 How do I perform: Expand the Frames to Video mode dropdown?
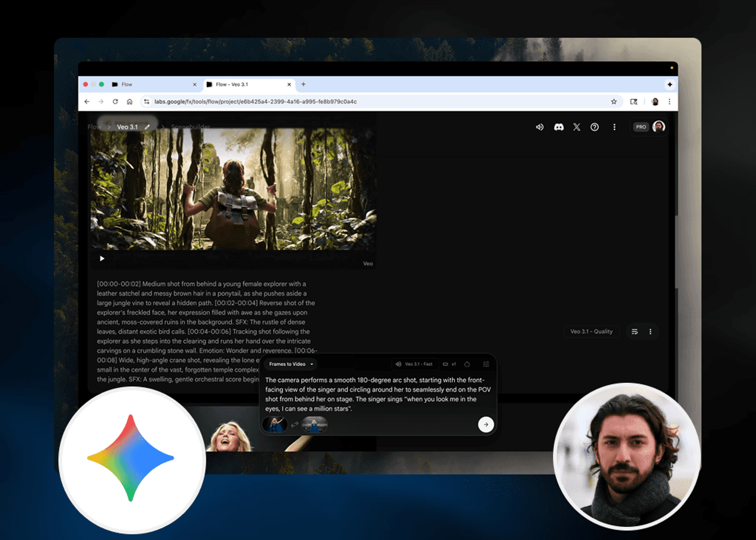click(291, 364)
